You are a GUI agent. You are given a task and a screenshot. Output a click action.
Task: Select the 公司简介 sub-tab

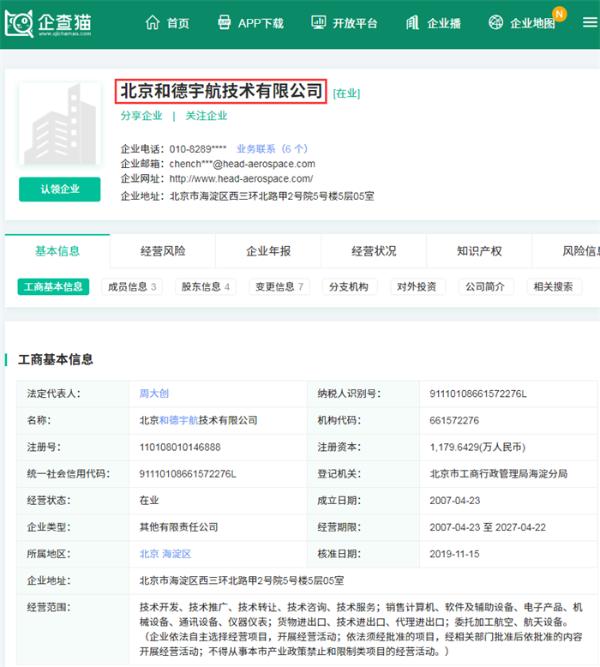point(485,287)
